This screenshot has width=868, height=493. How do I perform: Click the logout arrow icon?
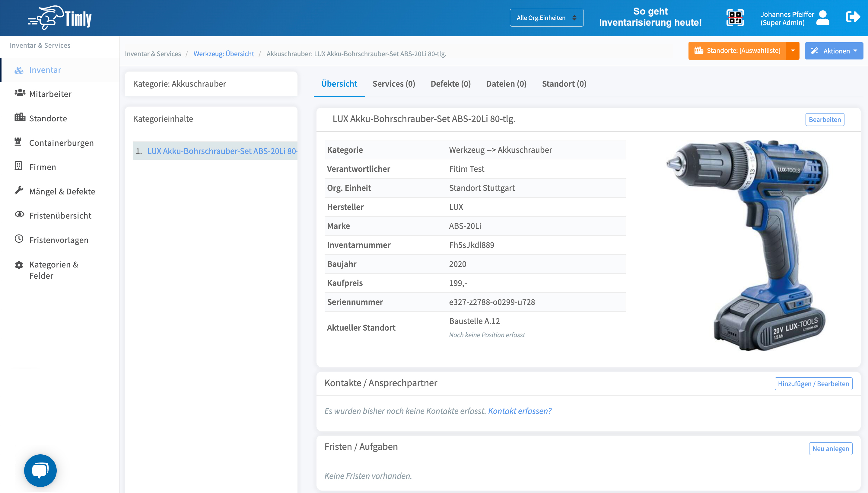[x=852, y=17]
